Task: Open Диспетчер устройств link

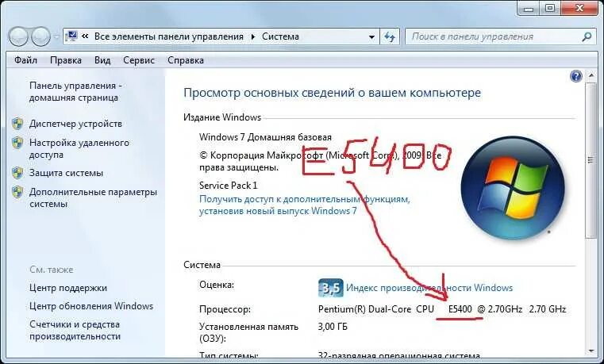Action: (75, 124)
